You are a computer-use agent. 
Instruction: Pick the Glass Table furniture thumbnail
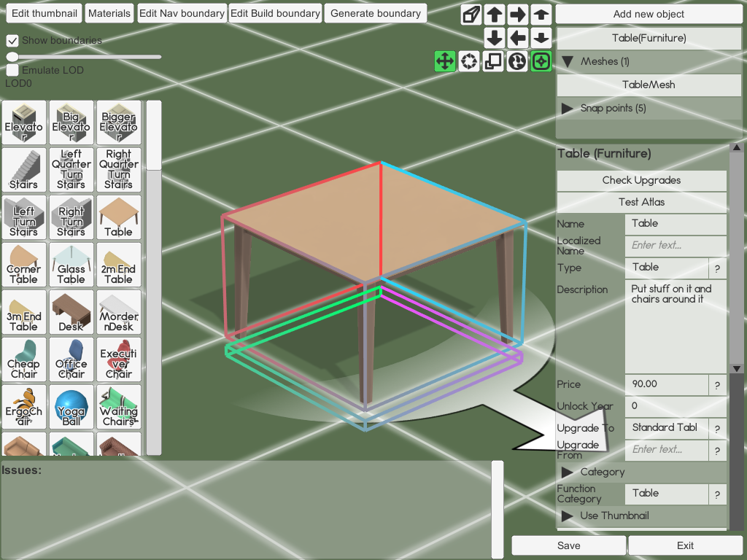(71, 265)
